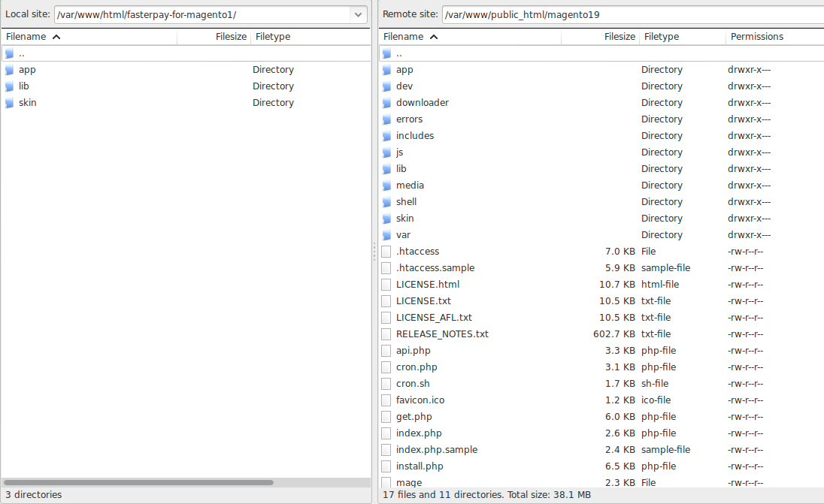Click the RELEASE_NOTES.txt file icon
This screenshot has width=824, height=504.
coord(386,334)
